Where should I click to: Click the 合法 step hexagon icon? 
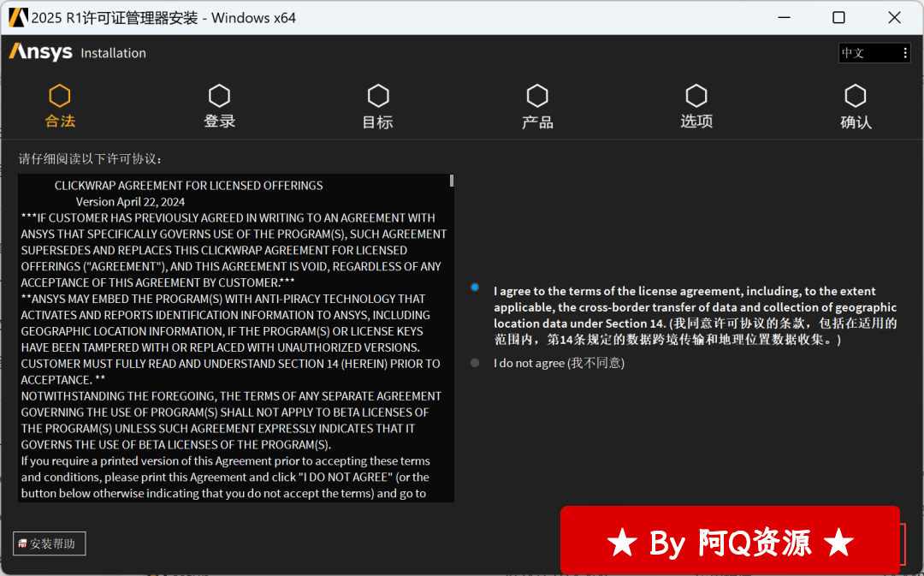60,96
